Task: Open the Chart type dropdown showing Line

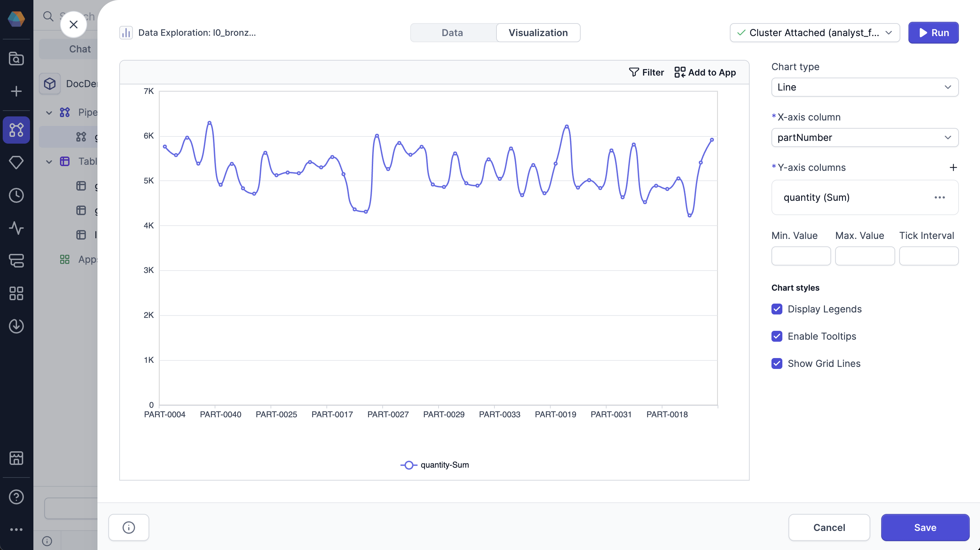Action: [864, 87]
